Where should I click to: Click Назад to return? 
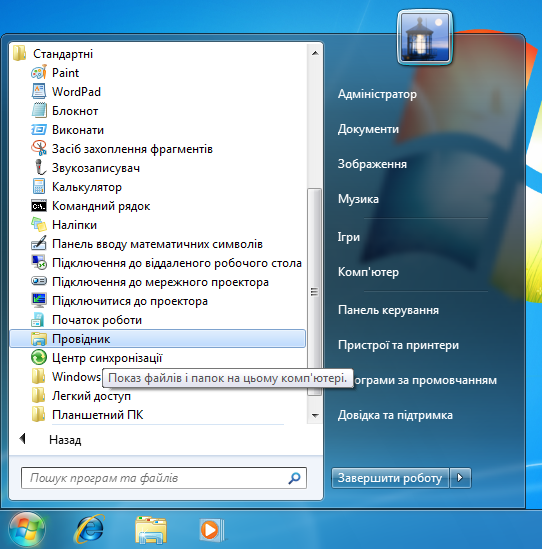point(65,440)
